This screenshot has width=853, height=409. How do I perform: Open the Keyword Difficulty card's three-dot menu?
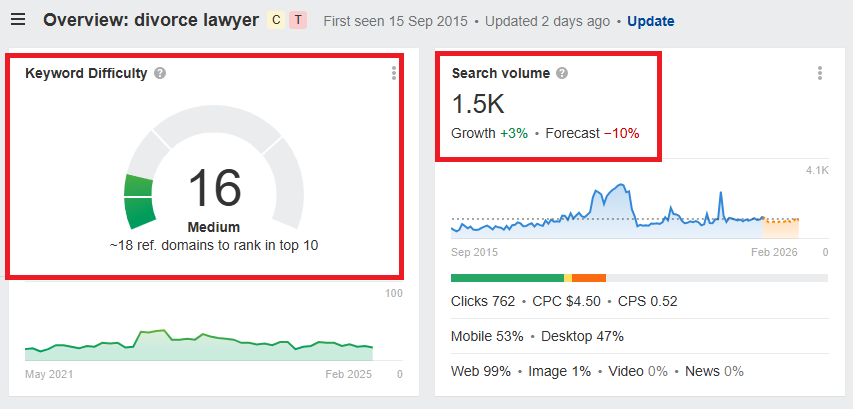[394, 73]
